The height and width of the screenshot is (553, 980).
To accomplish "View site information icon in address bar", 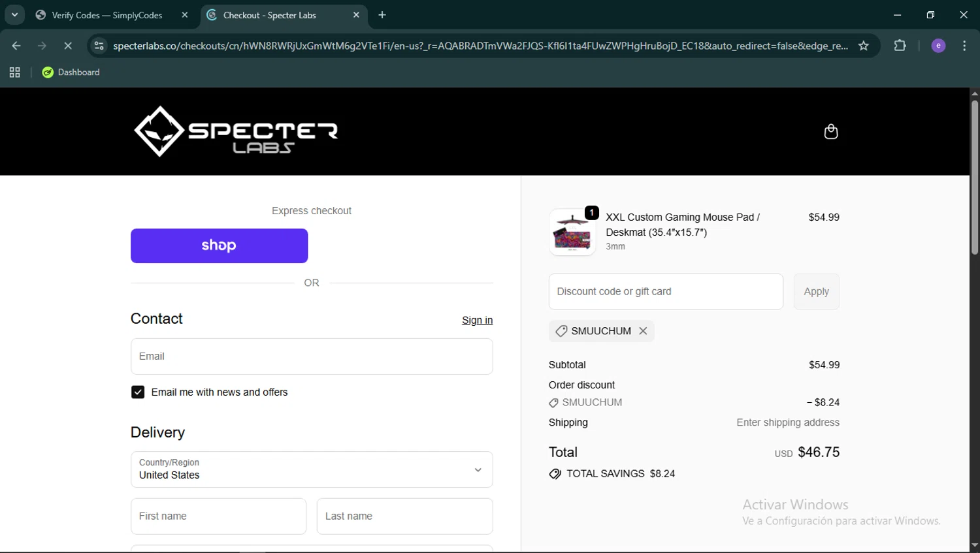I will click(x=99, y=46).
